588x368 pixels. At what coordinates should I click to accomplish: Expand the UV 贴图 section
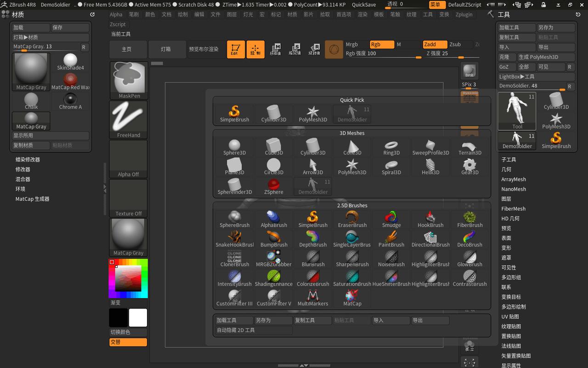pos(510,316)
